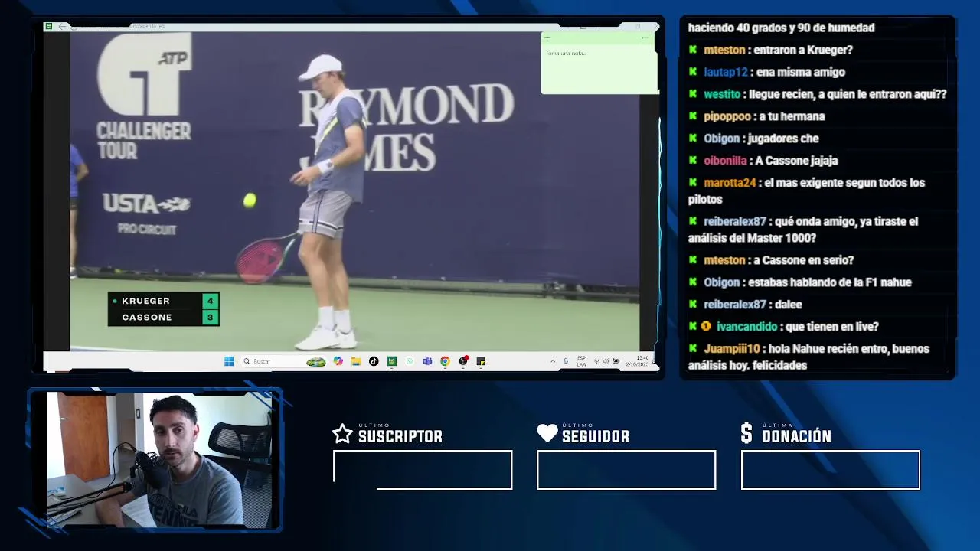Open chat user ivancandido's profile
The image size is (980, 551).
pyautogui.click(x=748, y=327)
